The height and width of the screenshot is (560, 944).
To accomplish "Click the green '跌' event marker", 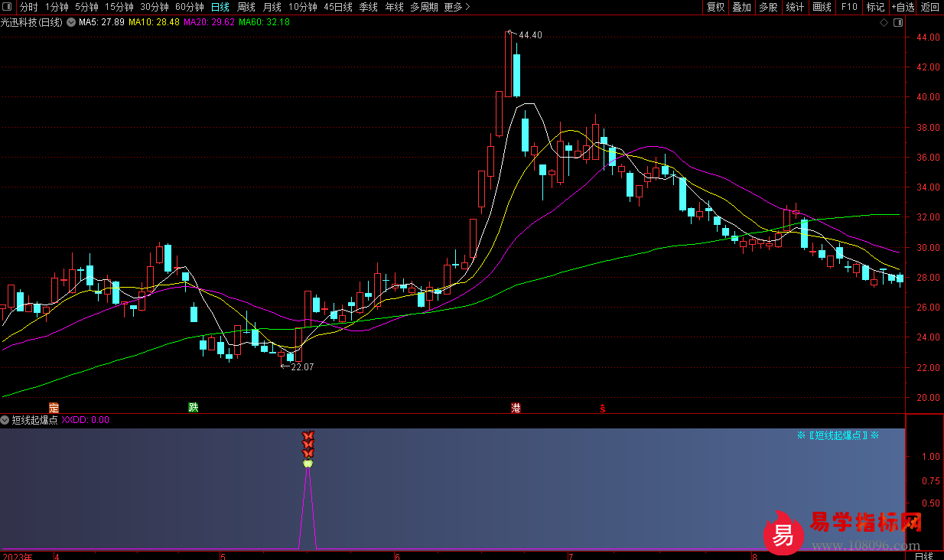I will pyautogui.click(x=194, y=407).
